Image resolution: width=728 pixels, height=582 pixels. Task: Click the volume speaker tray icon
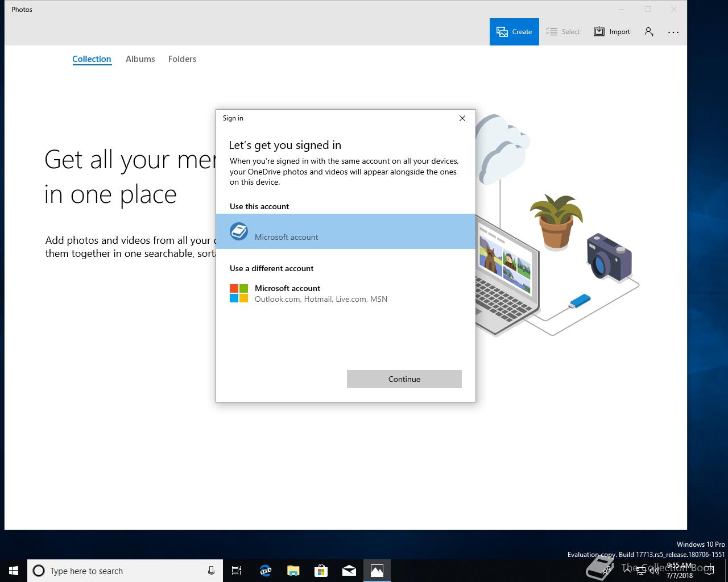(654, 571)
